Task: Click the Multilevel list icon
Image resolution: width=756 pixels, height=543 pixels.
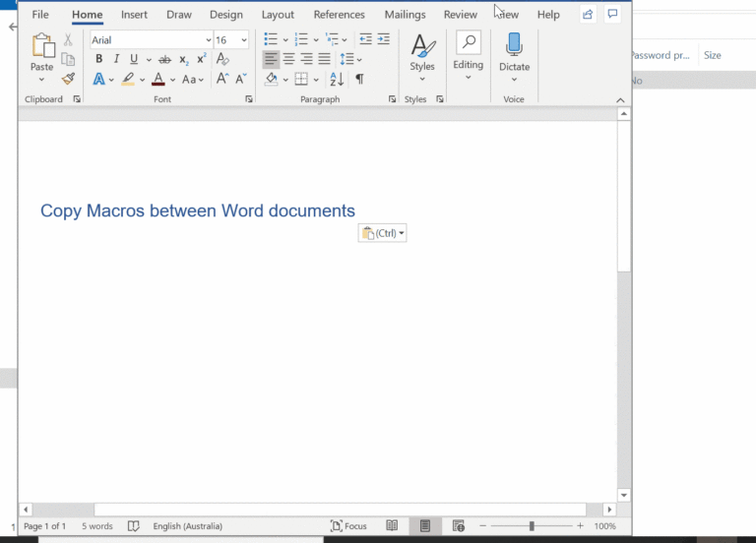Action: [x=332, y=39]
